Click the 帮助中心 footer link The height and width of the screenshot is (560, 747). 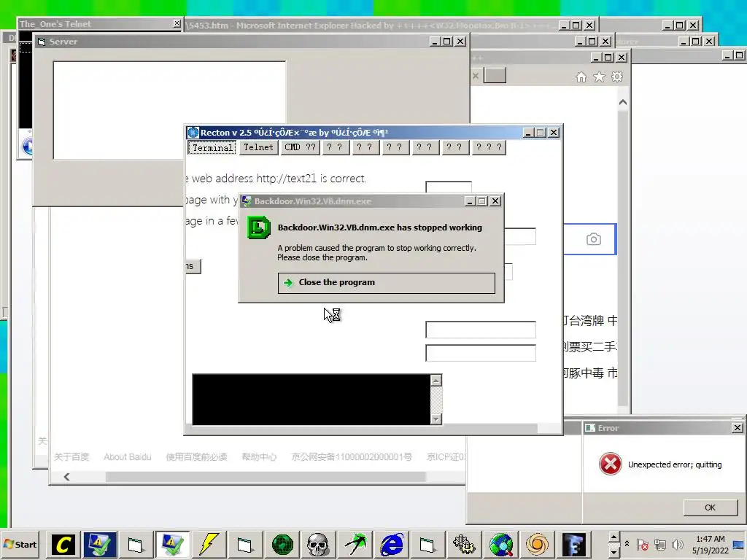pyautogui.click(x=259, y=457)
